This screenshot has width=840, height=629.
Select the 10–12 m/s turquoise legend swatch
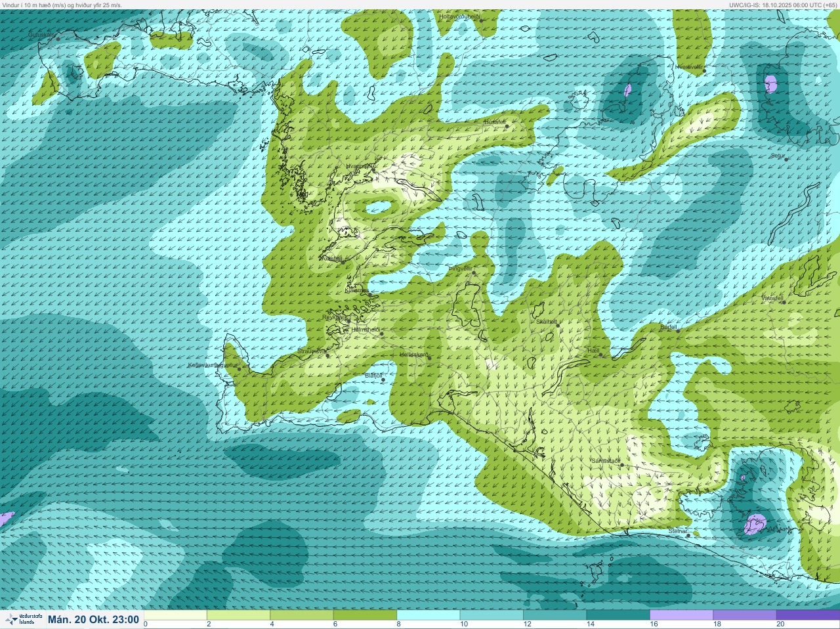point(492,615)
